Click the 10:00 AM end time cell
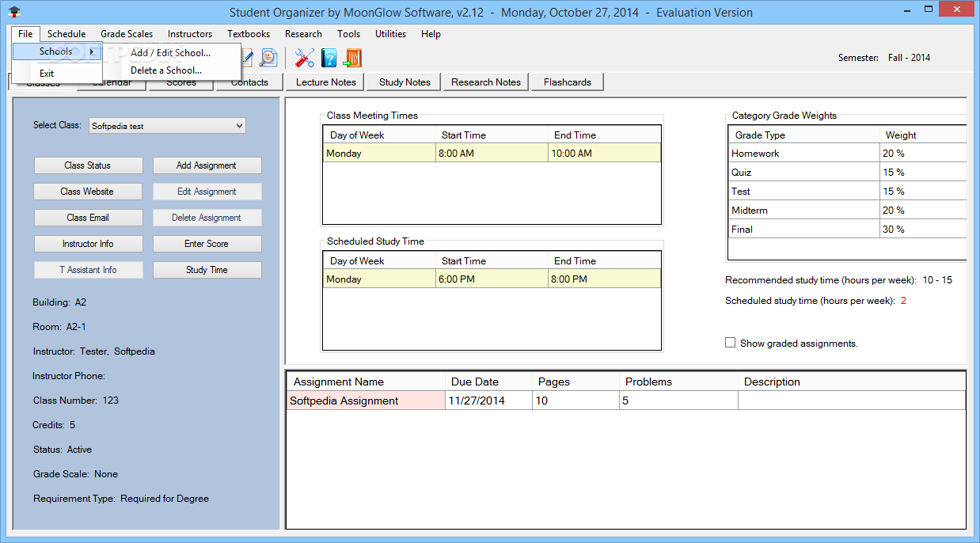Viewport: 980px width, 543px height. tap(604, 154)
